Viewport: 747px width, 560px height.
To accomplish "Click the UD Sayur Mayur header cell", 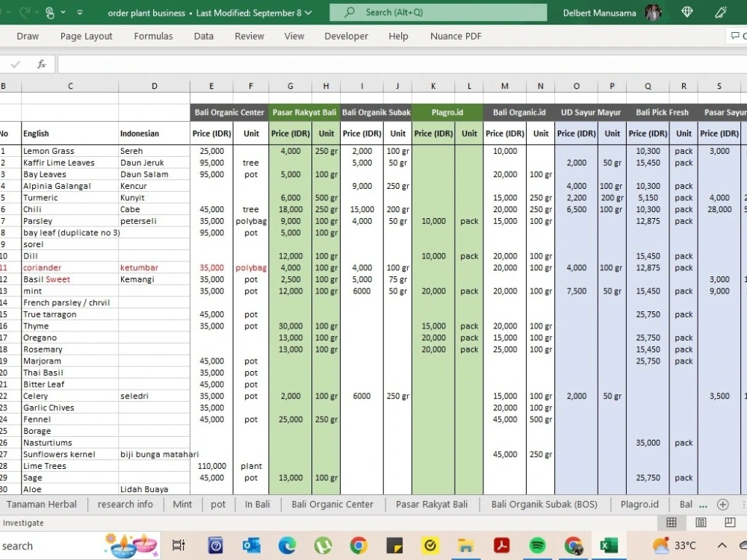I will tap(590, 113).
